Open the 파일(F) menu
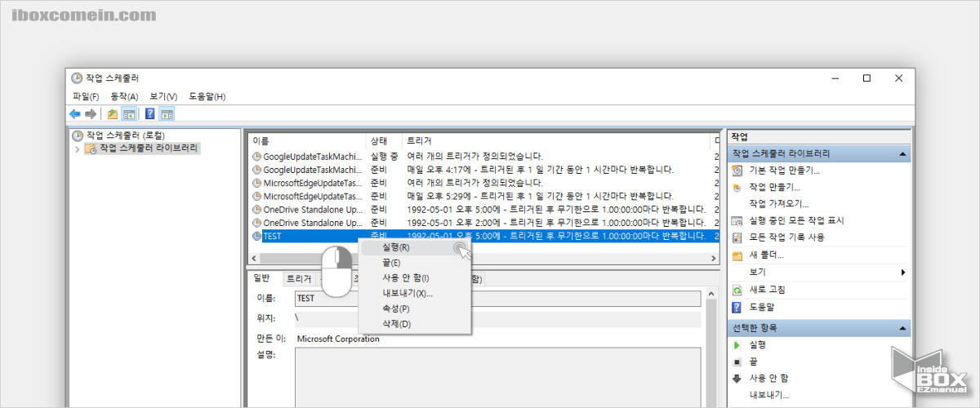 (86, 96)
